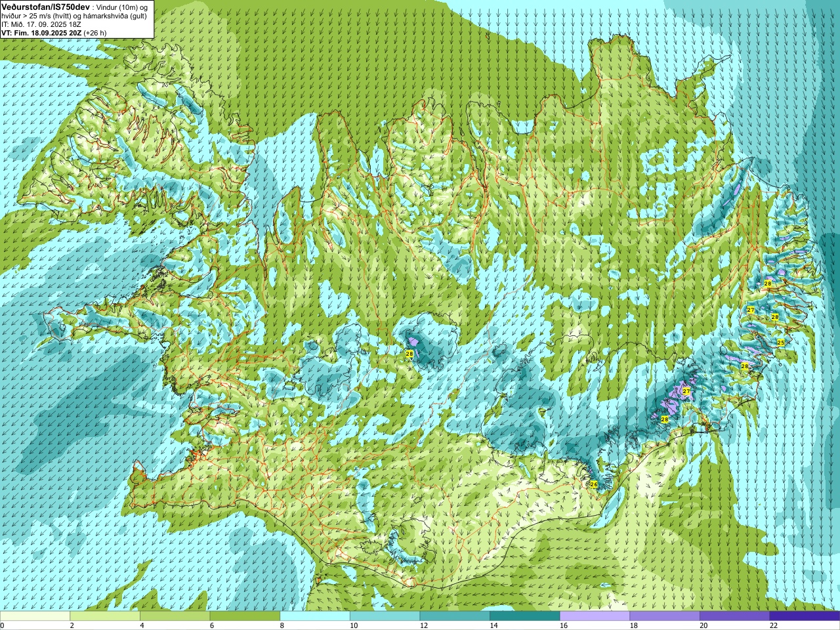Click the light green 2–4 legend swatch

[105, 616]
